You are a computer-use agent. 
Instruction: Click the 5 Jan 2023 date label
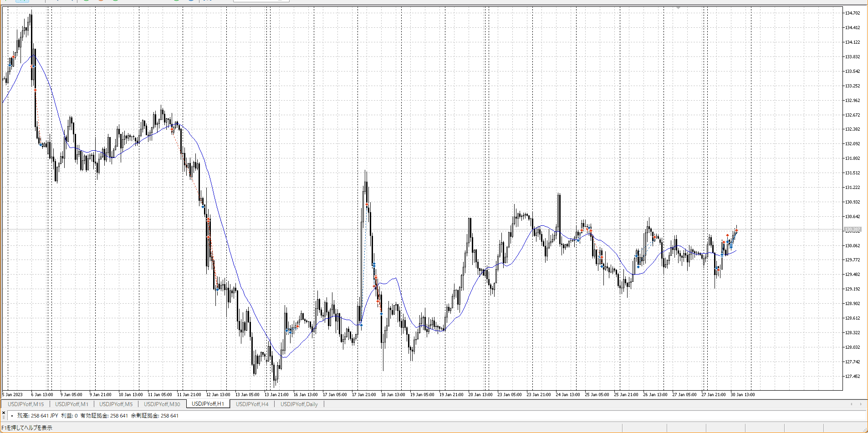[12, 395]
